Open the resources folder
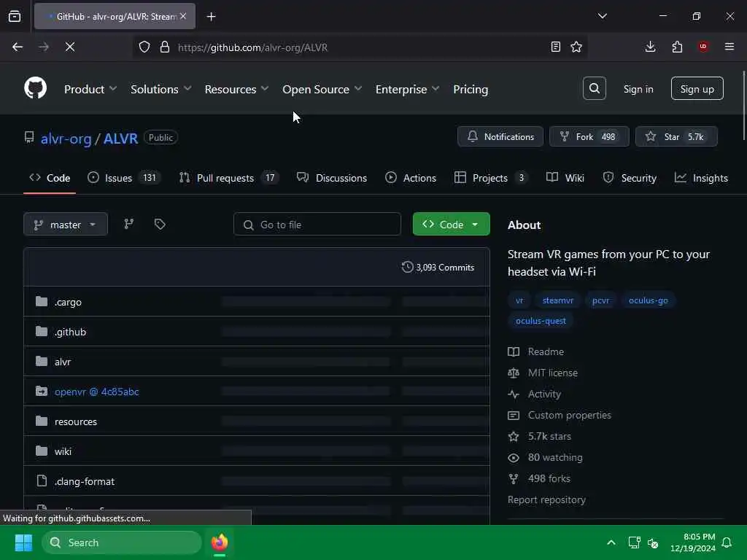747x560 pixels. click(76, 422)
